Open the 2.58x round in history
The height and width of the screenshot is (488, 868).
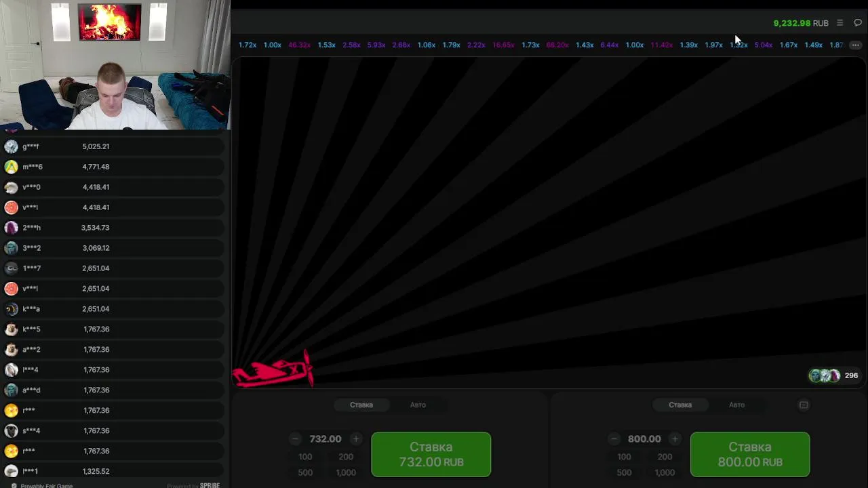(351, 45)
